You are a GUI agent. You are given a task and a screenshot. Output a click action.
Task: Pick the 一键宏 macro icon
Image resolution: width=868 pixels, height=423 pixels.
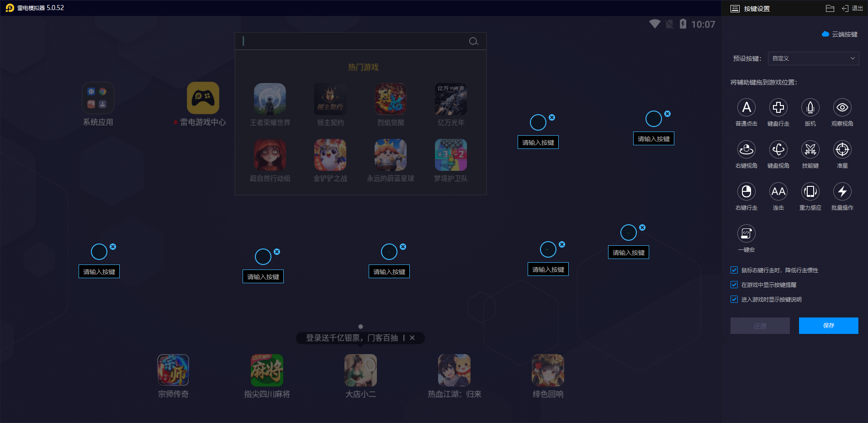click(746, 233)
